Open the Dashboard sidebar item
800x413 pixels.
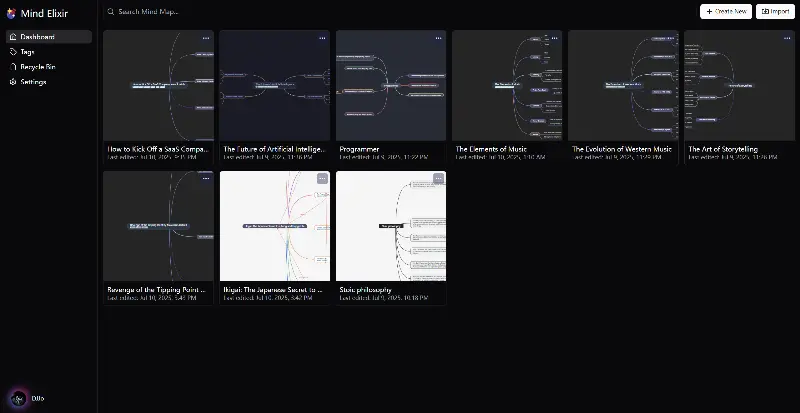pyautogui.click(x=49, y=37)
